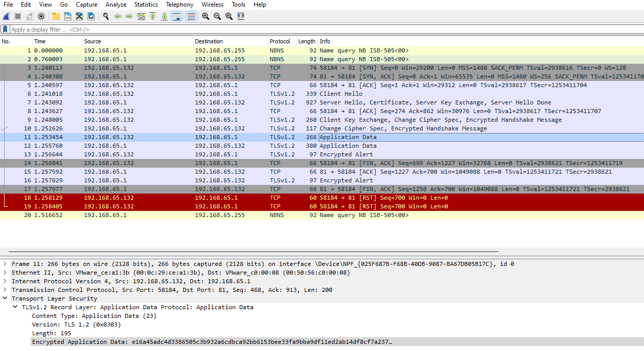Expand the Transmission Control Protocol row
This screenshot has height=351, width=644.
coord(5,290)
